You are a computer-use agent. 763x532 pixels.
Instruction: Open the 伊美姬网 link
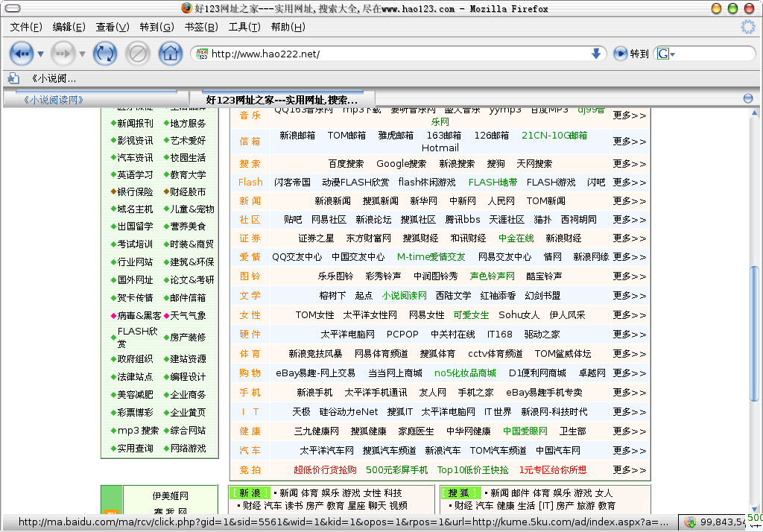(171, 496)
